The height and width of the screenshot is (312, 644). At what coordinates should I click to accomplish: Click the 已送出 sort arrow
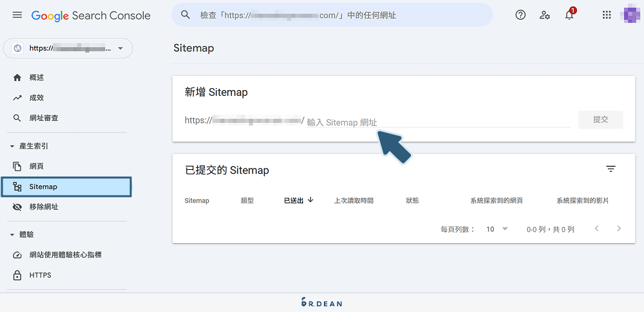pos(310,200)
